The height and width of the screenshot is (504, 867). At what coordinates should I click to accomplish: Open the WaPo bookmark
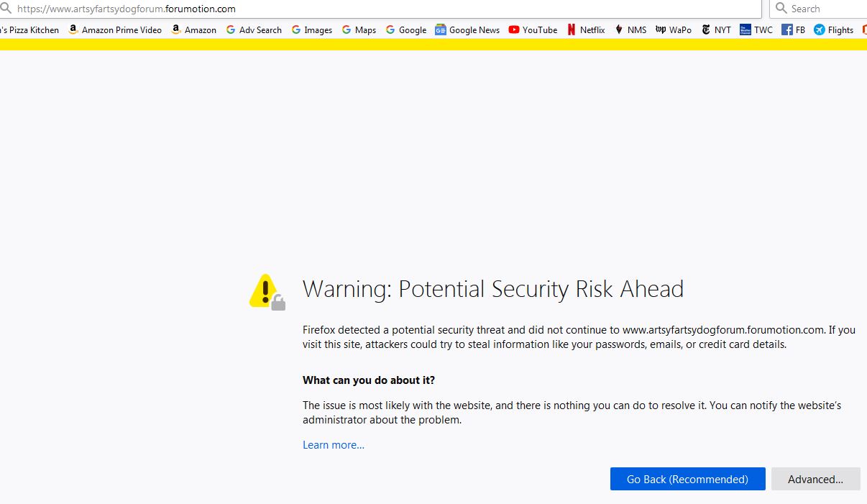[x=674, y=29]
